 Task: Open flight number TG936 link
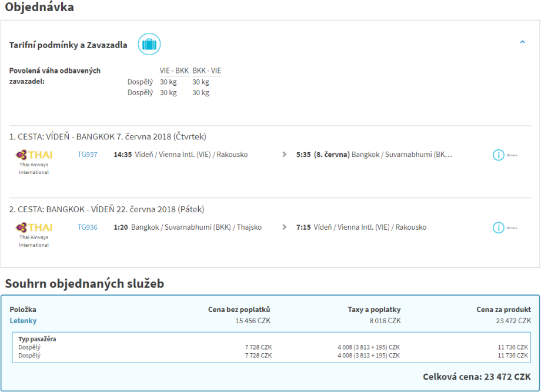pos(88,227)
